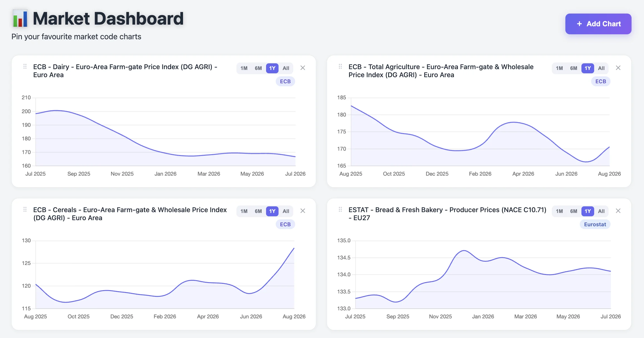
Task: Switch Total Agriculture chart to 6M range
Action: (574, 68)
